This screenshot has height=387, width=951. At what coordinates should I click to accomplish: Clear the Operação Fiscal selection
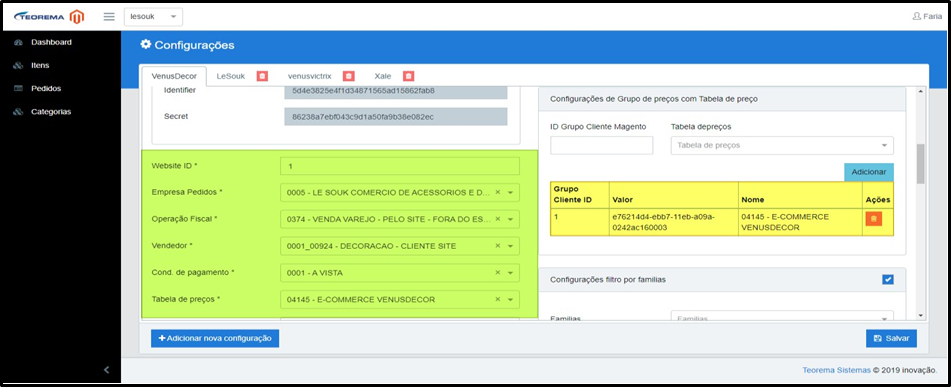point(497,219)
